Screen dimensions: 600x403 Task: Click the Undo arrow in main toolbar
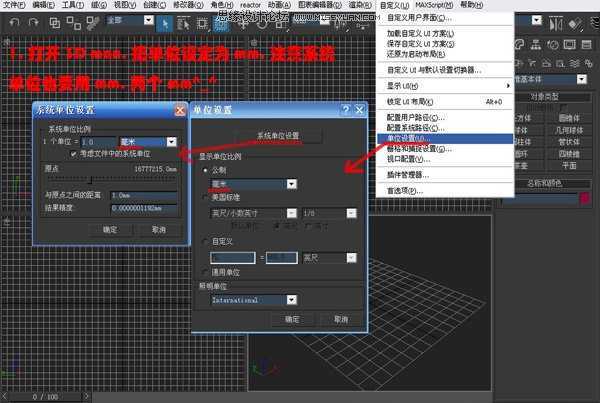coord(14,23)
